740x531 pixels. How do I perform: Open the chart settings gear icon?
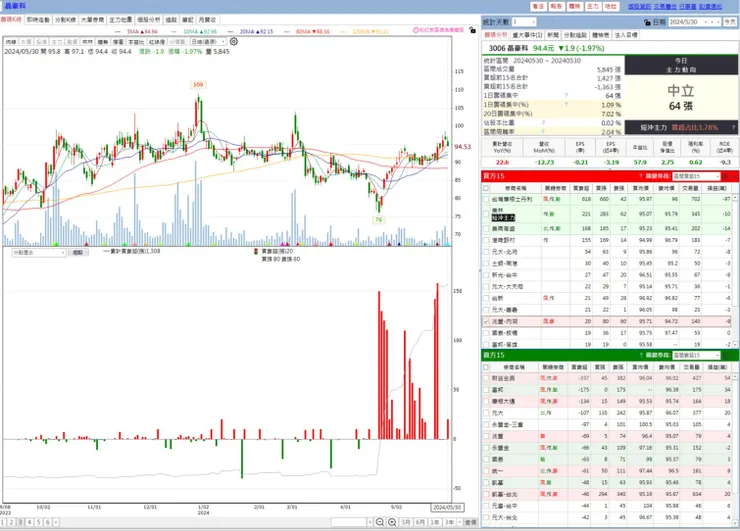click(x=233, y=42)
